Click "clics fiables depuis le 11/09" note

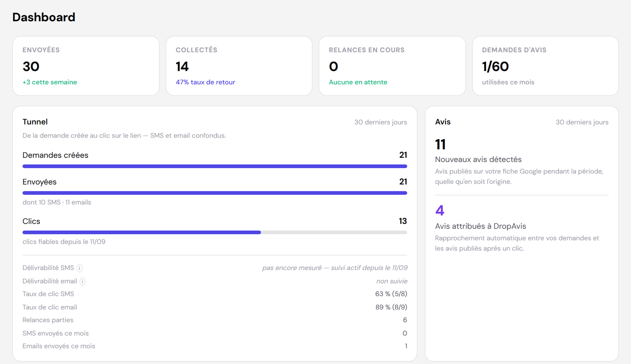pos(64,242)
